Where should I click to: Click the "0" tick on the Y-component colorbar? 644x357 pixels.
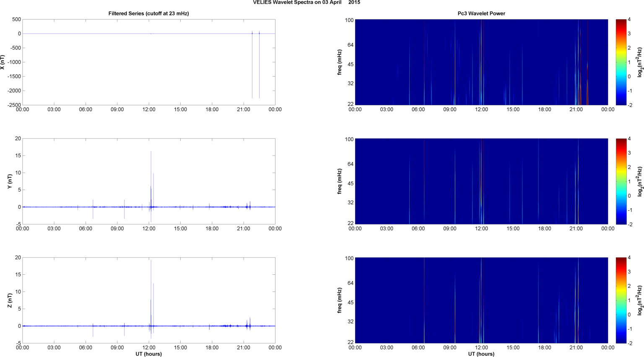point(629,195)
